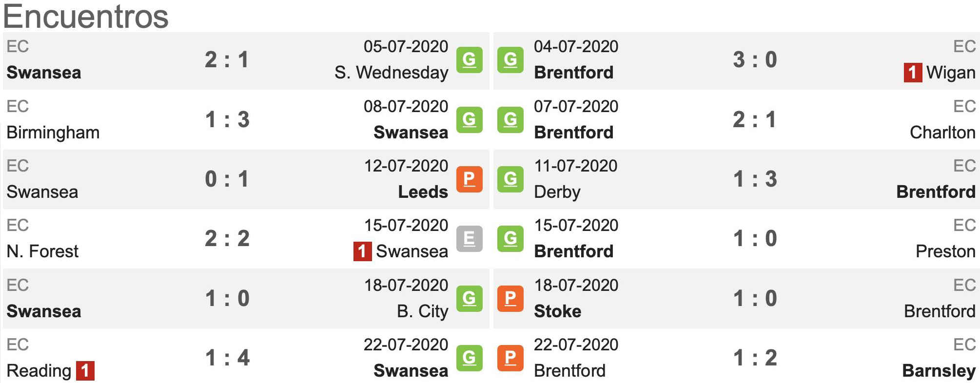Screen dimensions: 980x383
Task: Click the orange P badge for Brentford vs Barnsley
Action: click(x=510, y=358)
